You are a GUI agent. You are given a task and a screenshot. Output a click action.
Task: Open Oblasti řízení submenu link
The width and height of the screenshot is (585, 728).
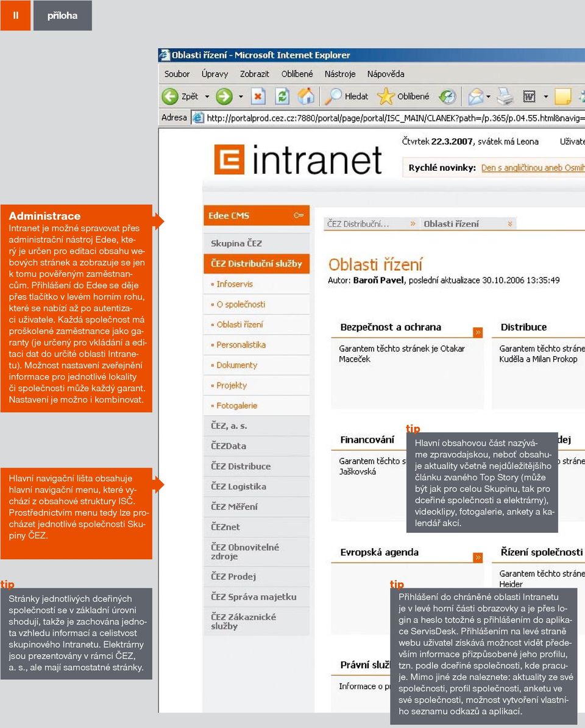(239, 324)
